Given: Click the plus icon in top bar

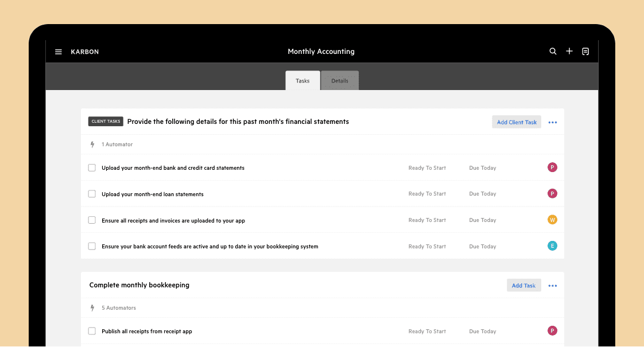Looking at the screenshot, I should tap(569, 51).
